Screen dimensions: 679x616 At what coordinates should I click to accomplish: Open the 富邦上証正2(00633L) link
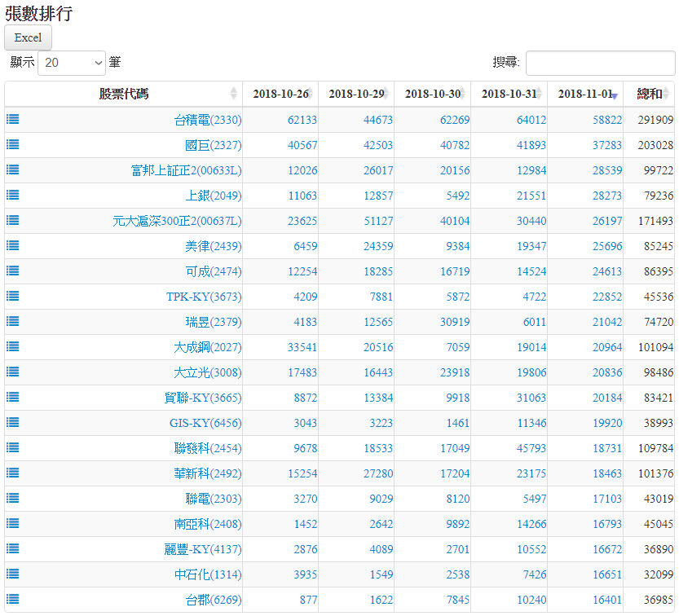pyautogui.click(x=186, y=170)
